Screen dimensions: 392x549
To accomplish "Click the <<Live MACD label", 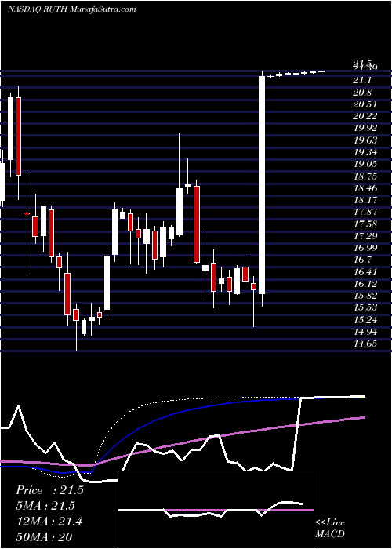I will point(330,529).
